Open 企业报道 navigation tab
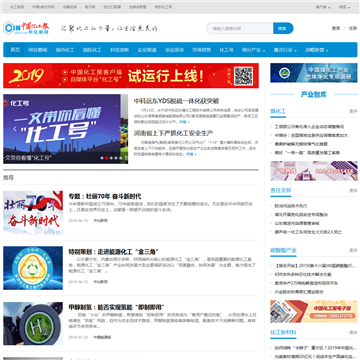 tap(147, 50)
